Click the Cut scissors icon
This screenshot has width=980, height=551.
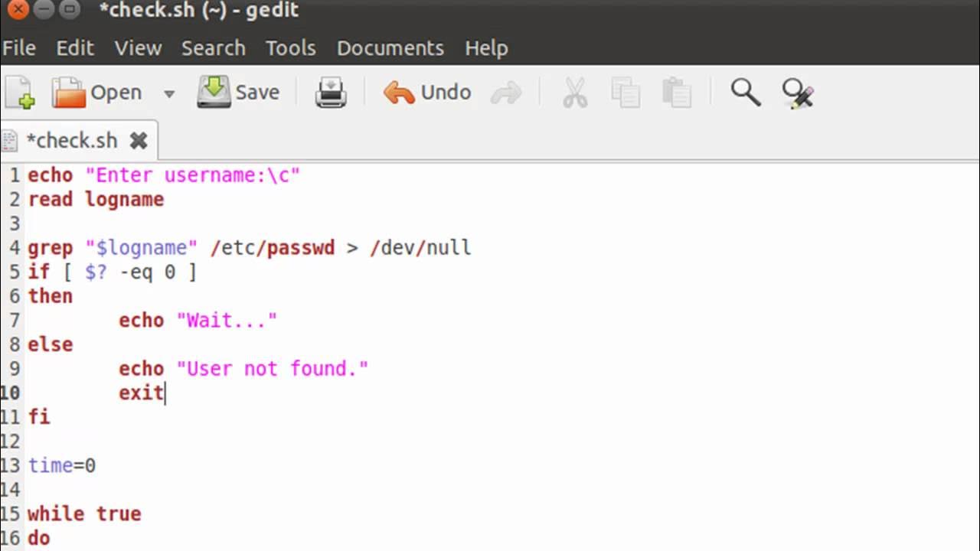click(x=574, y=93)
